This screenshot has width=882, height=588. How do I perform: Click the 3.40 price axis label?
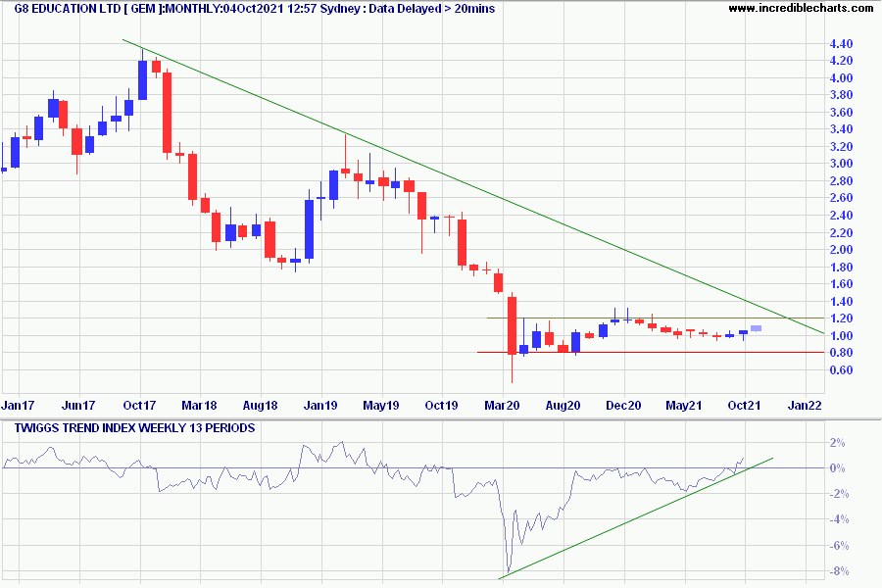pos(841,129)
